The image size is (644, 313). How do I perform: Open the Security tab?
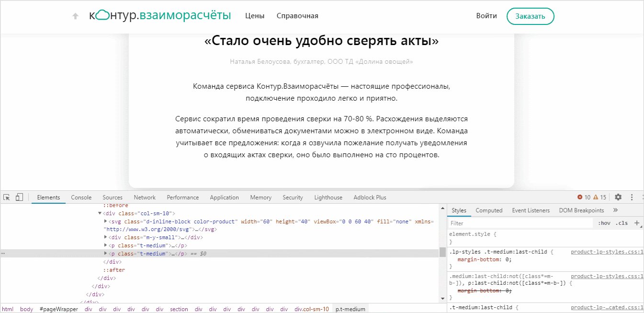pyautogui.click(x=293, y=197)
